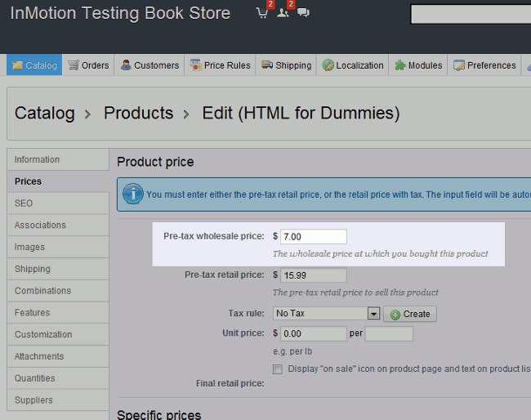Go to the Customers menu
Viewport: 531px width, 420px height.
(149, 65)
